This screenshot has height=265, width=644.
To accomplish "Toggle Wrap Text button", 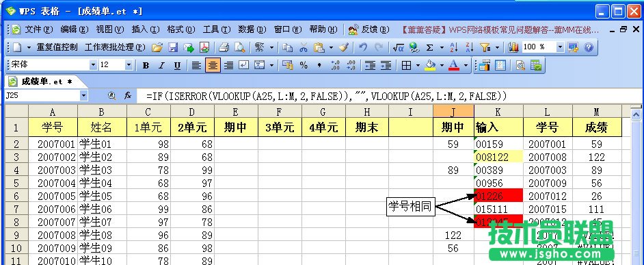I will click(x=244, y=65).
